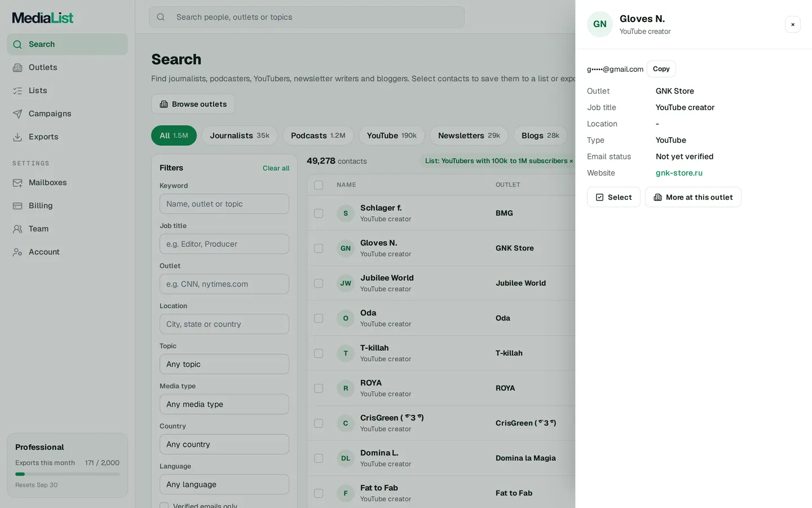Viewport: 812px width, 508px height.
Task: Click the Keyword filter input
Action: click(x=224, y=204)
